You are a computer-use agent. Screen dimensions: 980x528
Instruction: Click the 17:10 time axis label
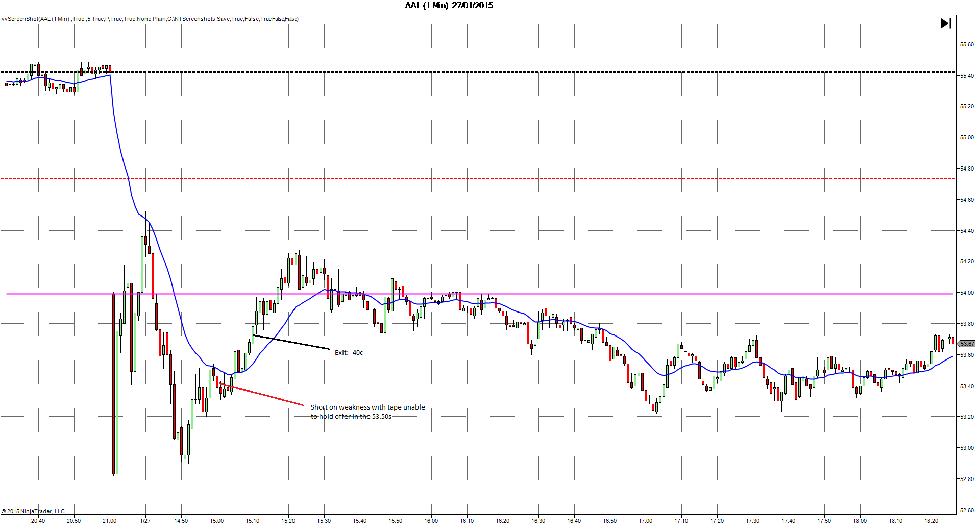coord(681,521)
